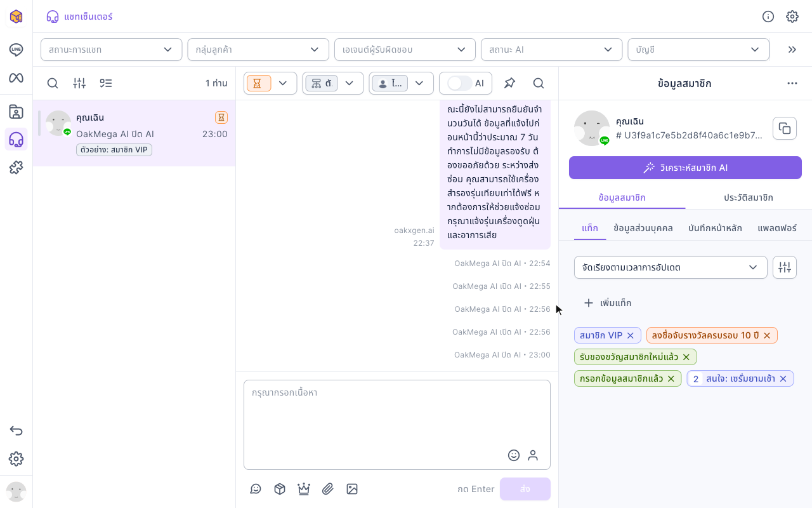
Task: Open the chat center headset sidebar icon
Action: (x=16, y=139)
